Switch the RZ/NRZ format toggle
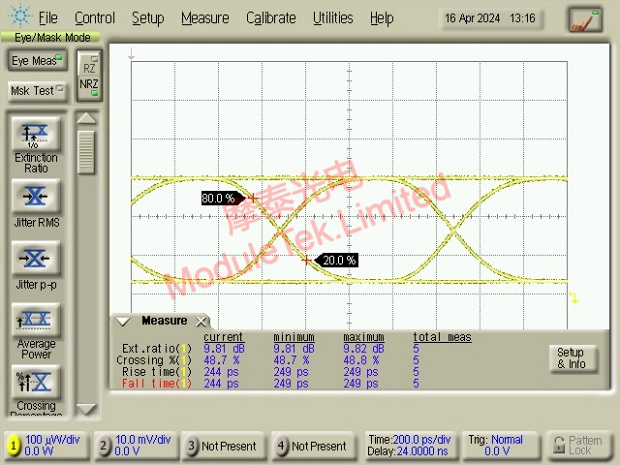This screenshot has width=620, height=465. pyautogui.click(x=89, y=76)
